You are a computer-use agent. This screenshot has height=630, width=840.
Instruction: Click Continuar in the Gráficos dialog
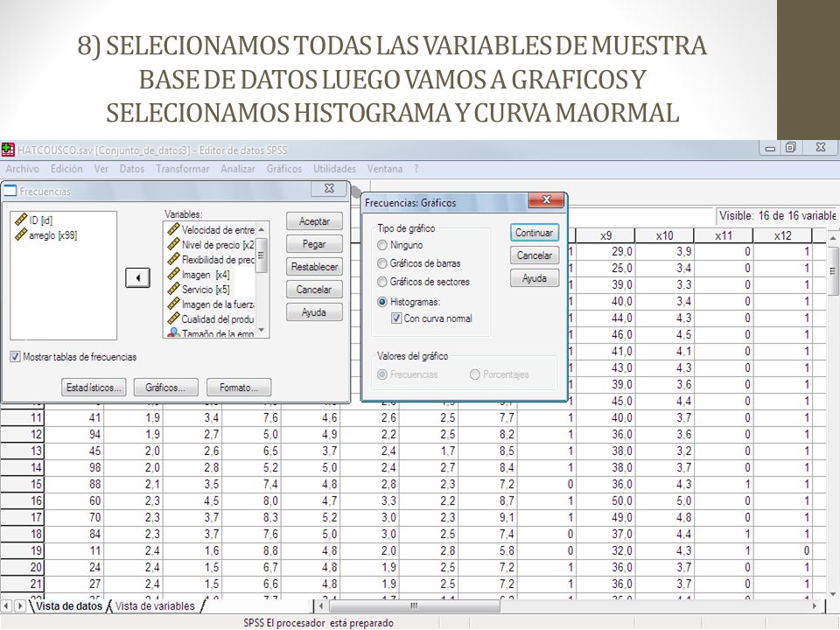(x=534, y=233)
